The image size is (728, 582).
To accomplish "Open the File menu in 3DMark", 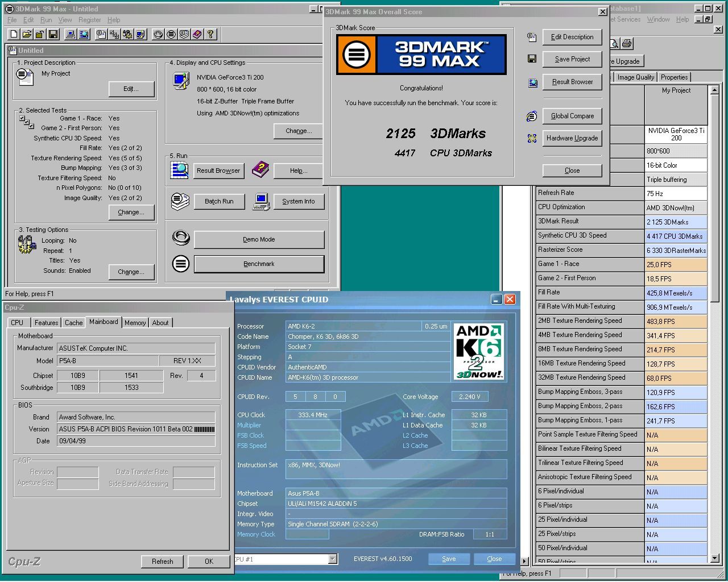I will click(12, 20).
